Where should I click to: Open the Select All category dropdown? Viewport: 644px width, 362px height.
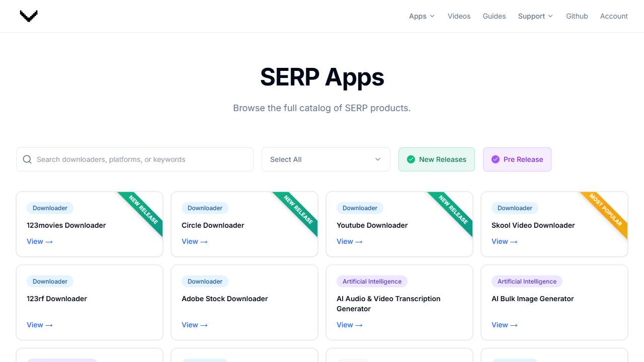pos(326,159)
